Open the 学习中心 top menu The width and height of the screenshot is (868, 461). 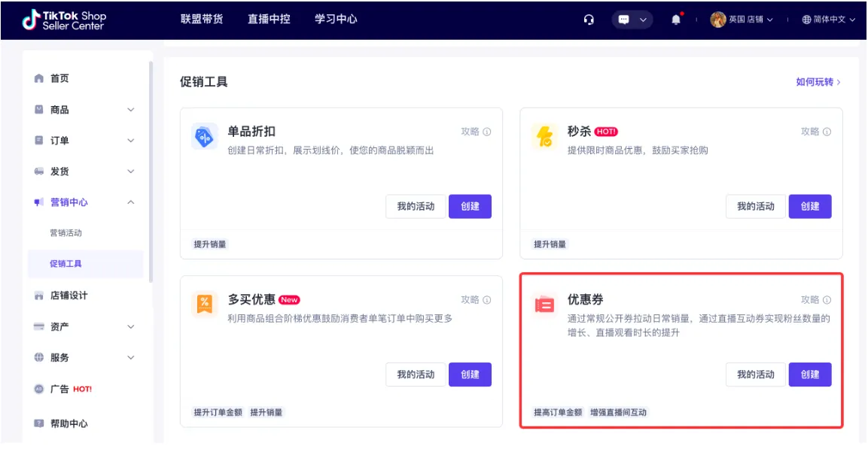tap(336, 19)
